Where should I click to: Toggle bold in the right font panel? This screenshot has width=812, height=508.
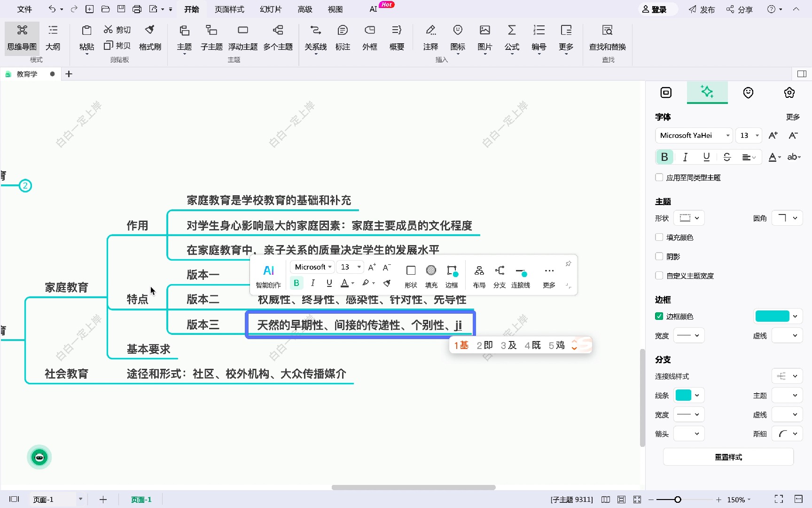664,157
